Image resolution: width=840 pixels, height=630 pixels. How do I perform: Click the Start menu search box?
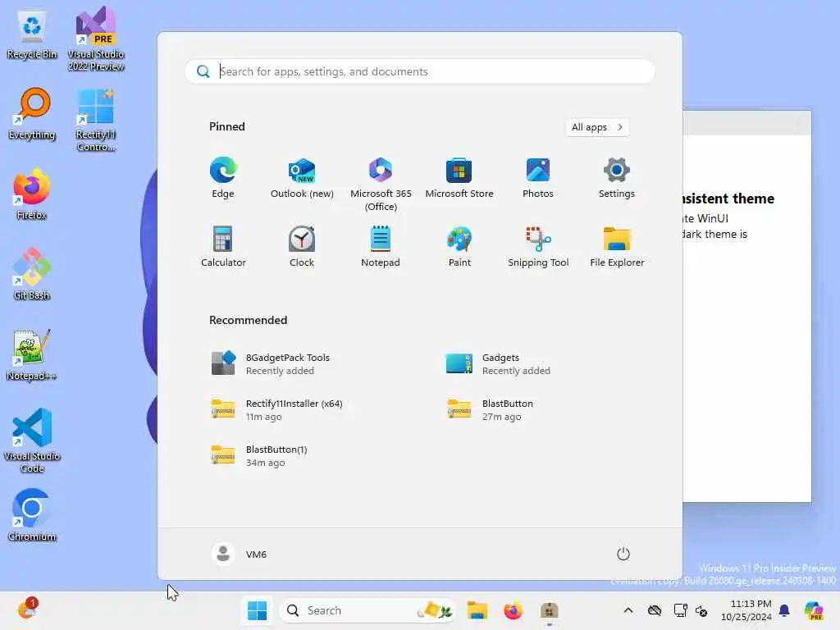point(419,71)
